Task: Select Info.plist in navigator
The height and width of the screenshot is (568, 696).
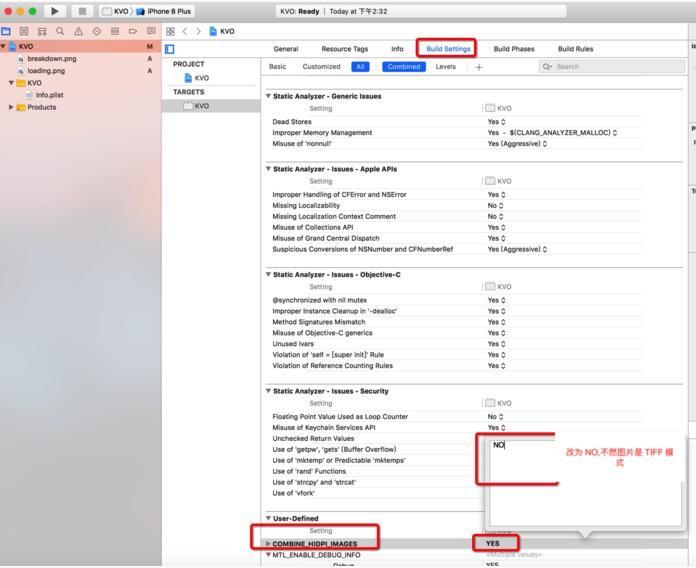Action: (x=49, y=95)
